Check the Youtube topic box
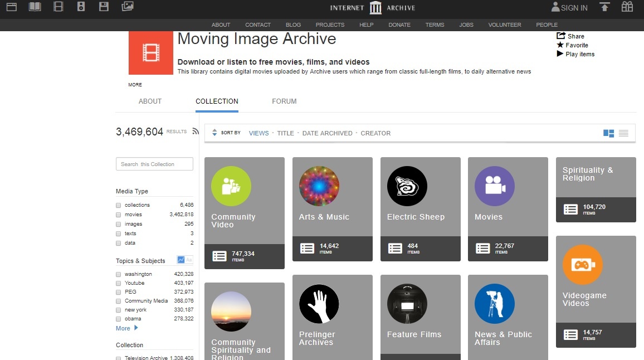 118,283
